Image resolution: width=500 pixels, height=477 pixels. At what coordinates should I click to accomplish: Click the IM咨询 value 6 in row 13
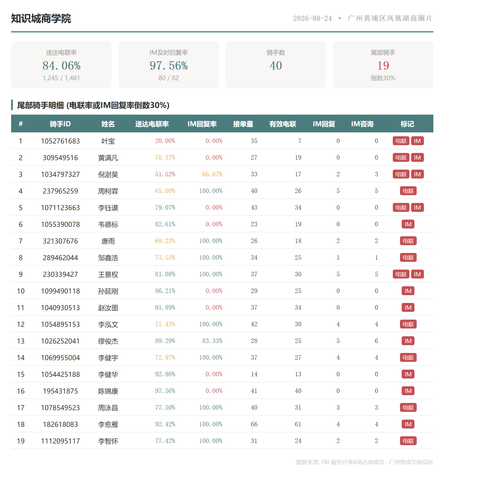click(x=376, y=341)
